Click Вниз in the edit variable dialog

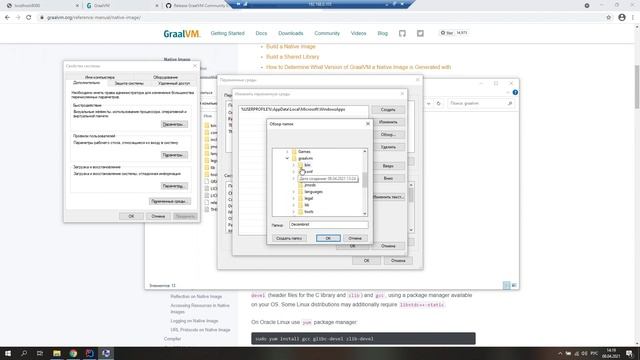(x=388, y=179)
